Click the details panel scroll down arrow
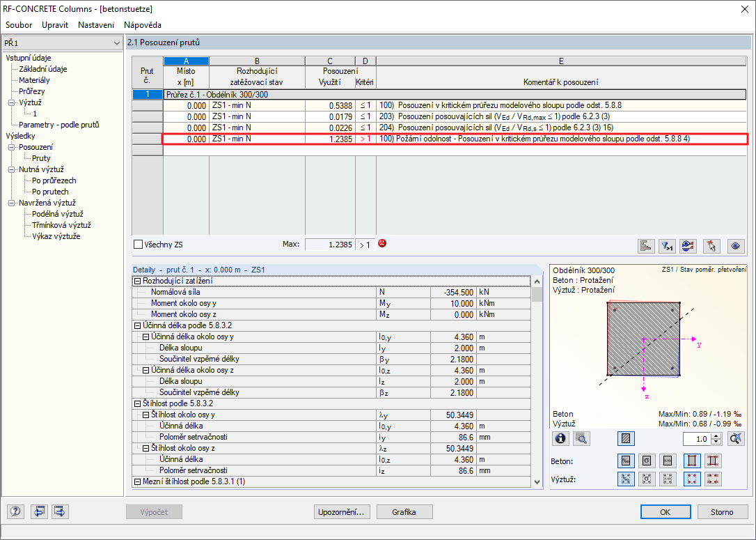Screen dimensions: 756x540 pos(537,481)
